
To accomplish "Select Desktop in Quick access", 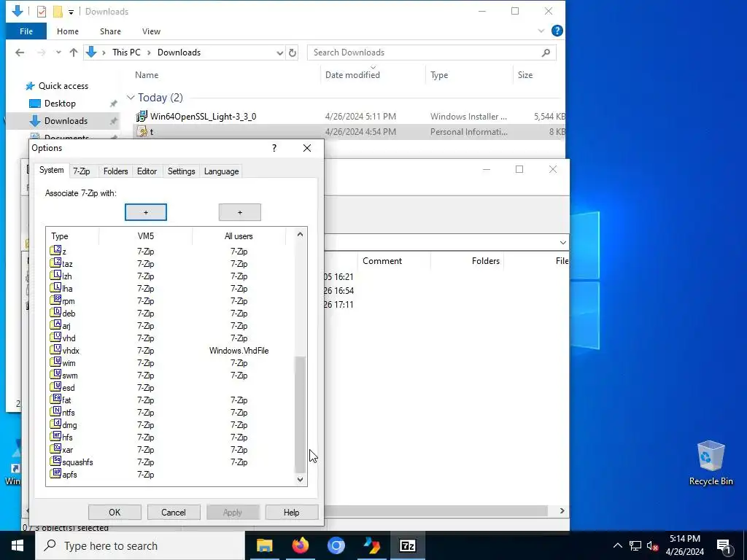I will click(60, 104).
